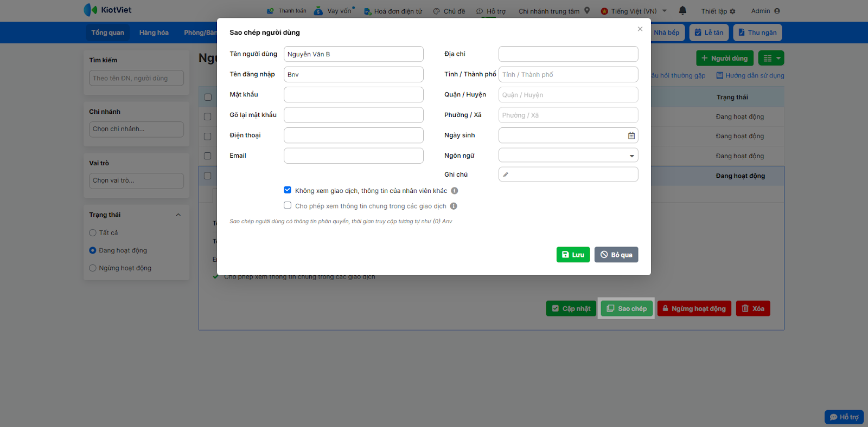Open the Hướng dẫn sử dụng link

pos(750,76)
